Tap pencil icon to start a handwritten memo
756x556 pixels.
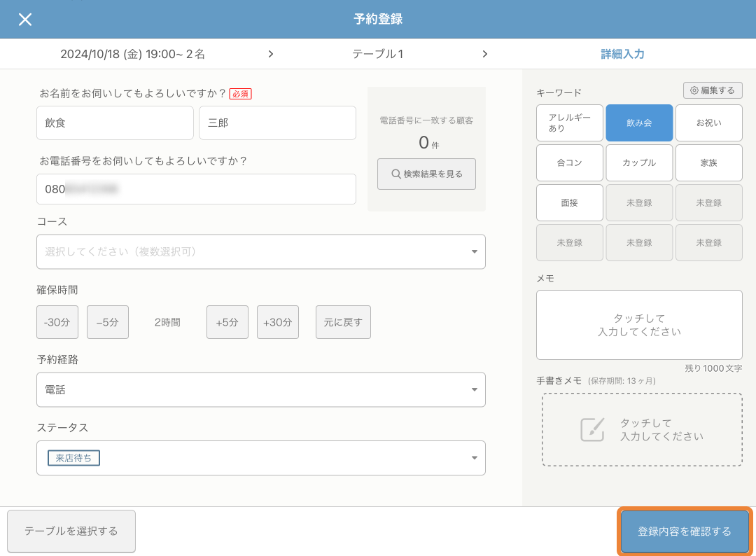coord(593,429)
